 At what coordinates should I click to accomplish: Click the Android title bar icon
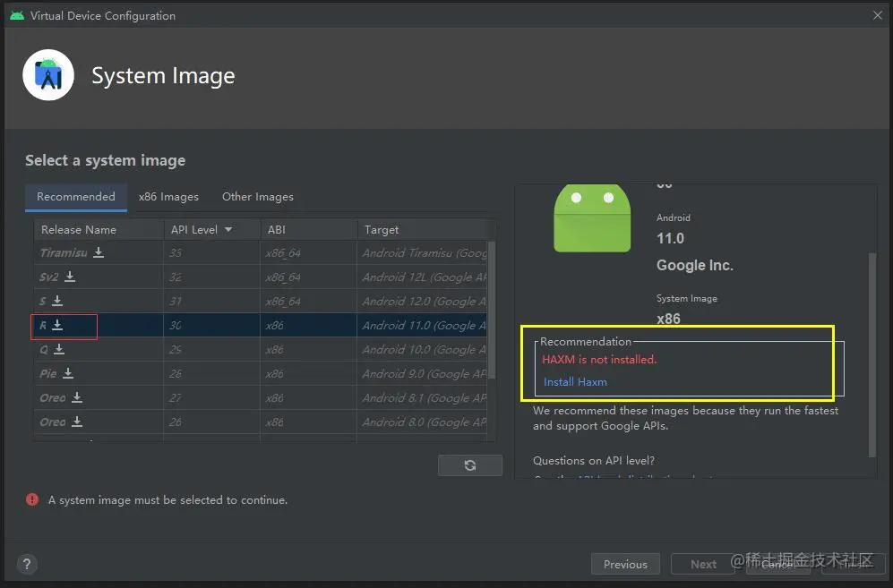coord(17,15)
